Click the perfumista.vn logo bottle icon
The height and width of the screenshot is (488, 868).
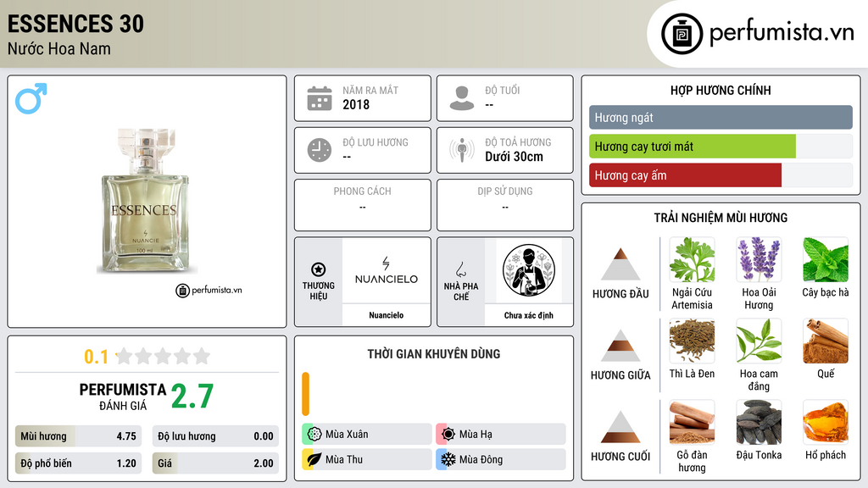click(x=682, y=34)
